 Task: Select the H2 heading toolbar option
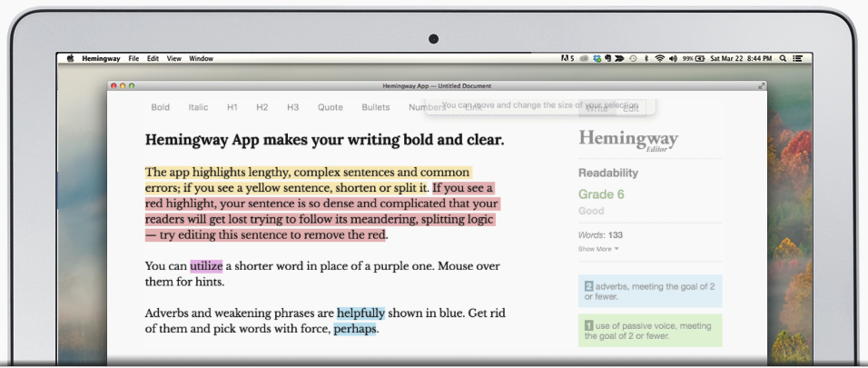coord(261,107)
